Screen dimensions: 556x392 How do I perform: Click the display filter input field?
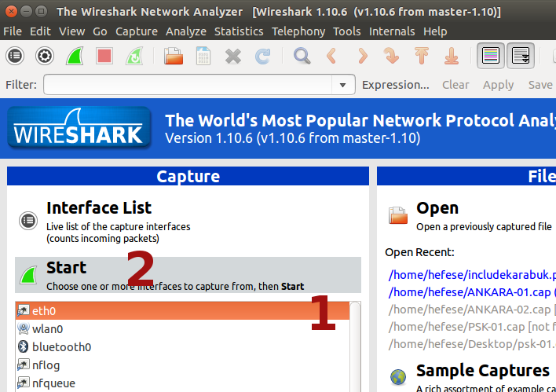click(x=188, y=85)
